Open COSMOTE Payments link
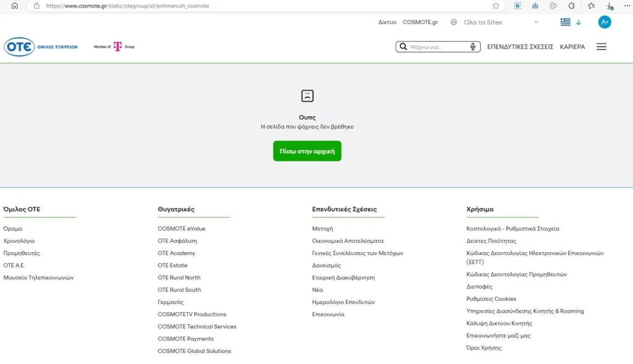 click(x=185, y=339)
